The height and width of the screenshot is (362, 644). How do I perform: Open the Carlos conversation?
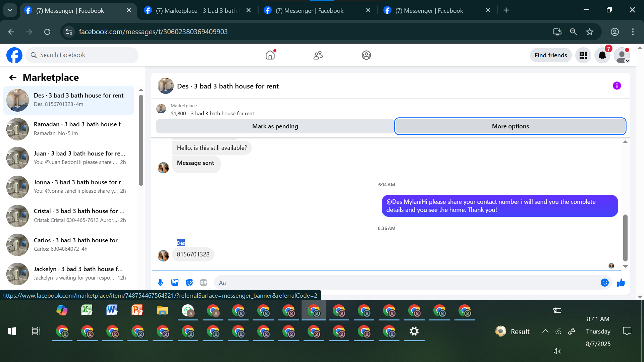click(x=68, y=245)
